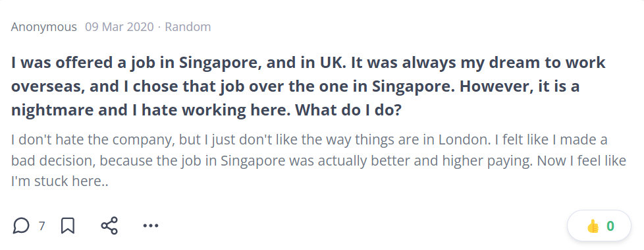
Task: Click the green like count 0
Action: click(x=610, y=226)
